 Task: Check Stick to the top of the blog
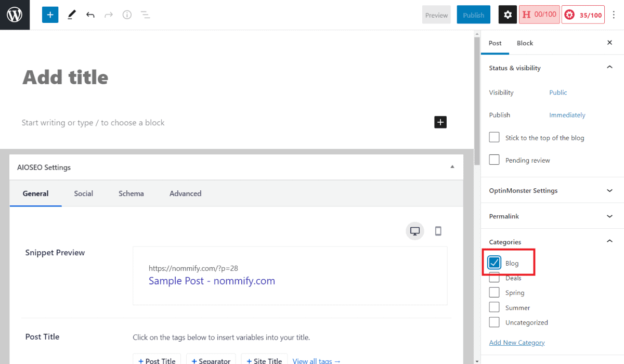tap(495, 137)
